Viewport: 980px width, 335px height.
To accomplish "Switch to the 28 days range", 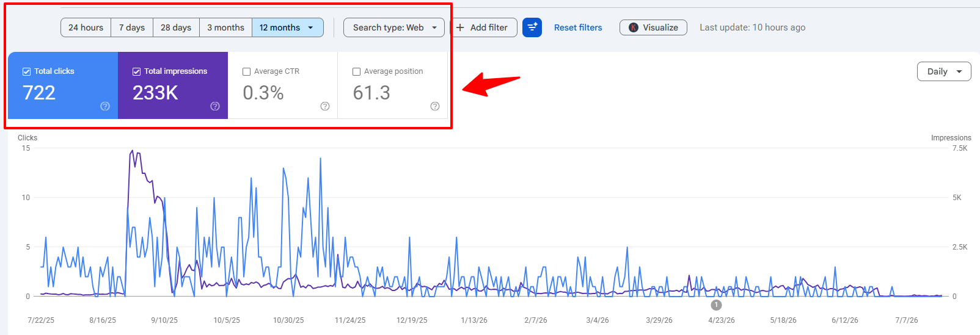I will coord(176,27).
